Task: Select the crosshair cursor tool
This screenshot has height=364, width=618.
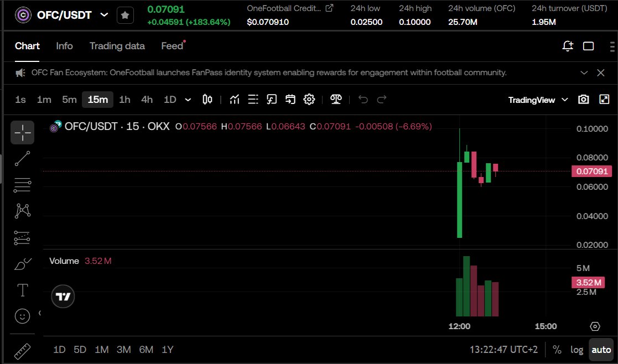Action: pos(23,132)
